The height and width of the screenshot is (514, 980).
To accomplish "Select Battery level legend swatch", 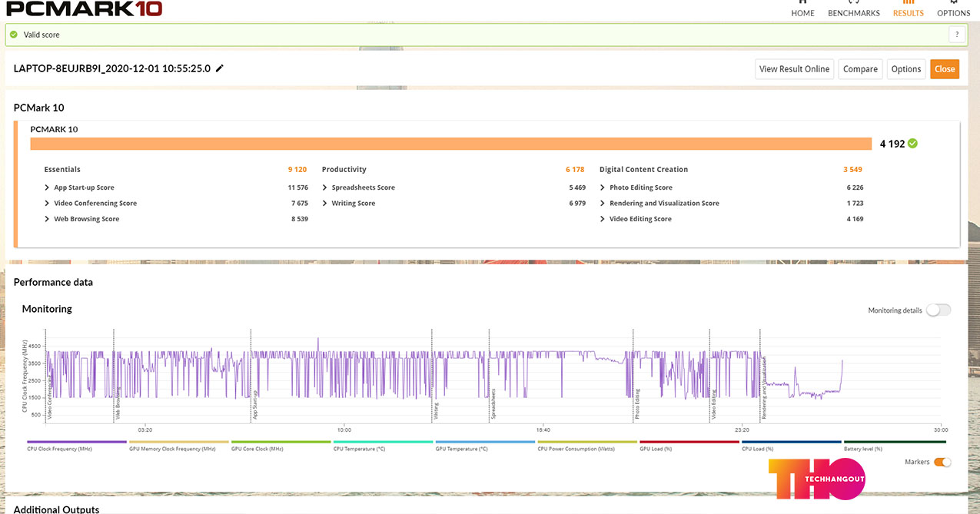I will (894, 442).
